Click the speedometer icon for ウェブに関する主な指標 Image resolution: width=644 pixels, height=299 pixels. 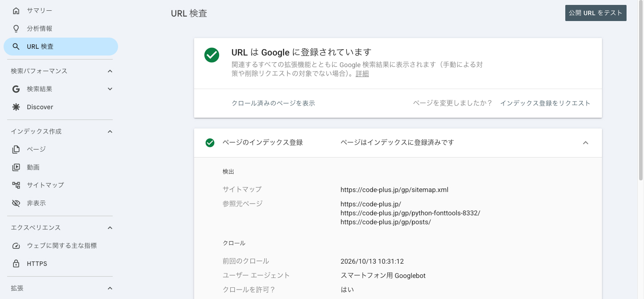pos(16,246)
